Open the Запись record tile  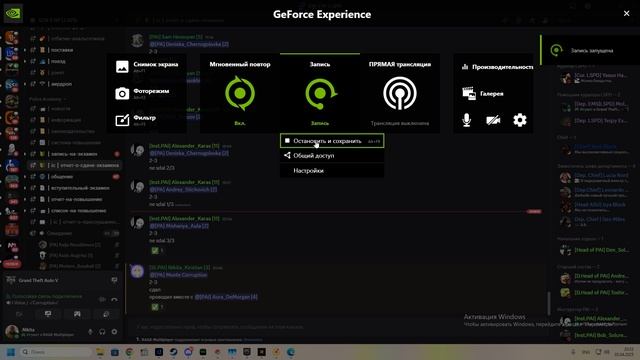pos(320,93)
